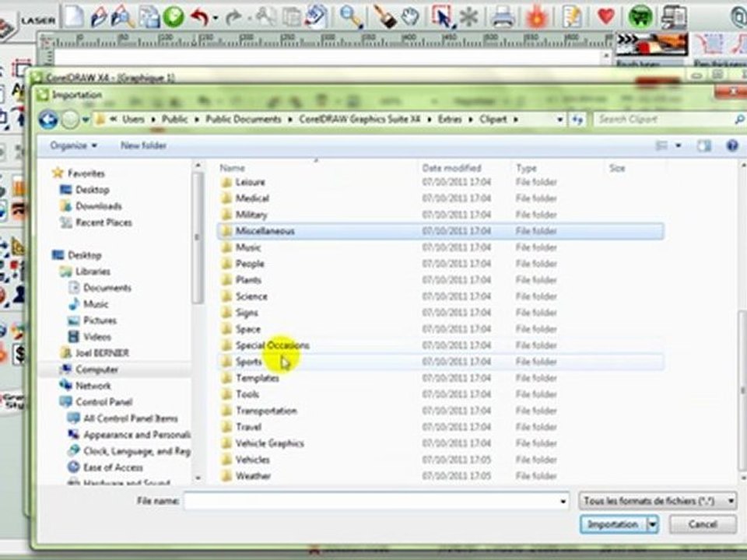Click the notes page icon
This screenshot has height=560, width=747.
click(x=572, y=17)
